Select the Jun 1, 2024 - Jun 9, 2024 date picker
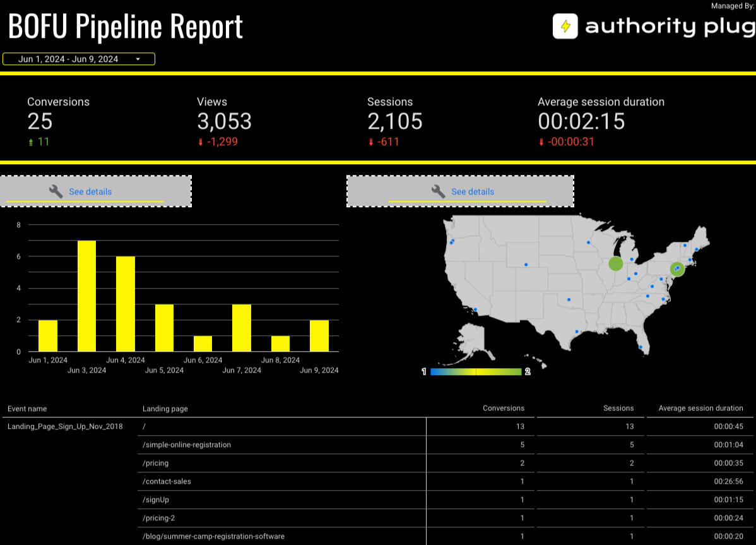756x545 pixels. click(69, 59)
